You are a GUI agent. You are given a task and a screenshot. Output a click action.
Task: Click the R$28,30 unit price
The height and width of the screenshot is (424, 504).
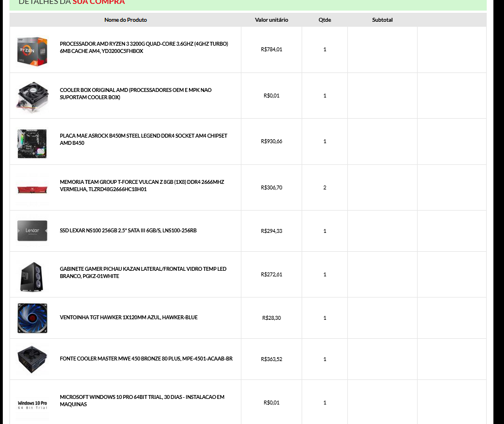pos(272,318)
